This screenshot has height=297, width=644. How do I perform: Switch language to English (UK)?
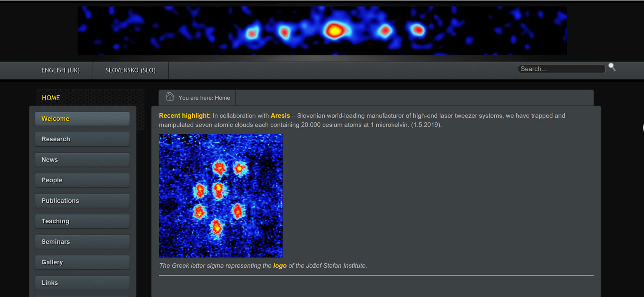click(61, 70)
